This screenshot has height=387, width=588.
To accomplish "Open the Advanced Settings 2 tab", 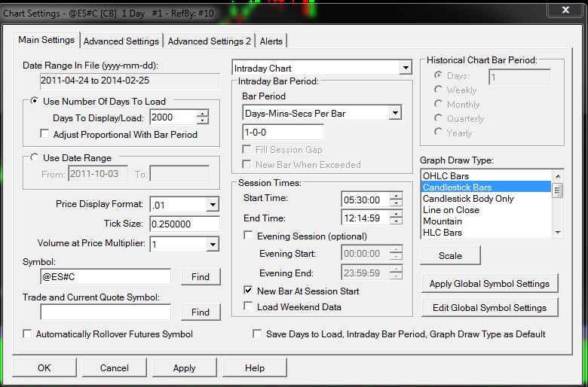I will [x=210, y=41].
